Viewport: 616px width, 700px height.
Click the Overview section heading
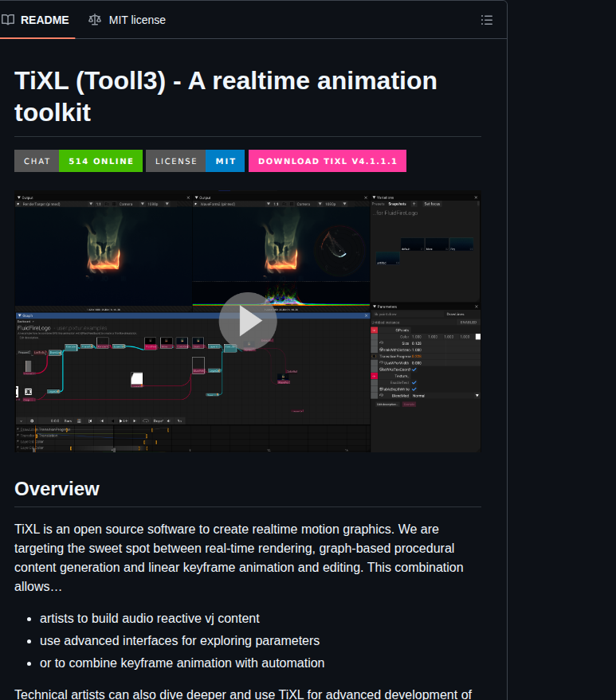57,489
